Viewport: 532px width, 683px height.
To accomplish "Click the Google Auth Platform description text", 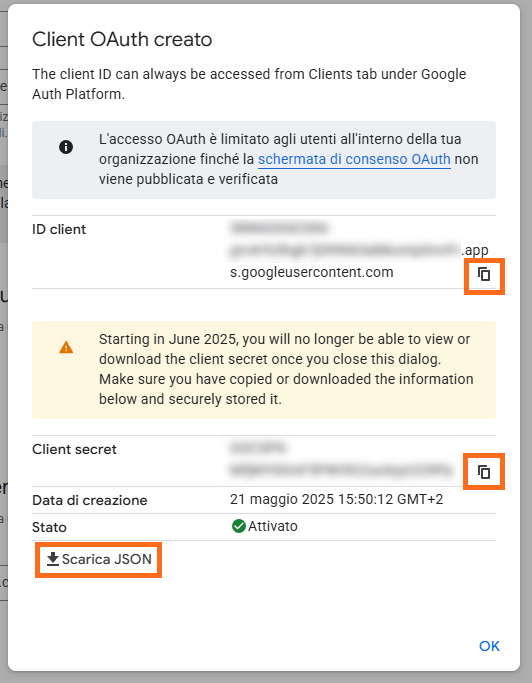I will (249, 84).
